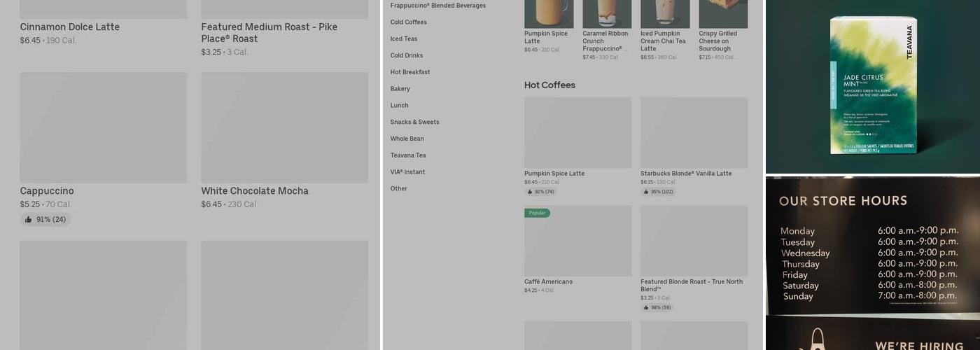Click the Sunday 7:00 a.m.-8:00 p.m. hours row

pos(870,296)
